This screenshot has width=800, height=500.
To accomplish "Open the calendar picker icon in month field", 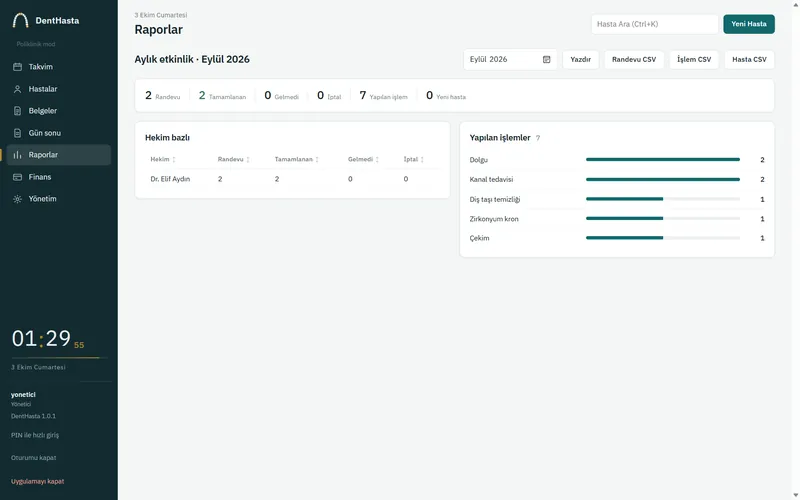I will click(x=546, y=60).
